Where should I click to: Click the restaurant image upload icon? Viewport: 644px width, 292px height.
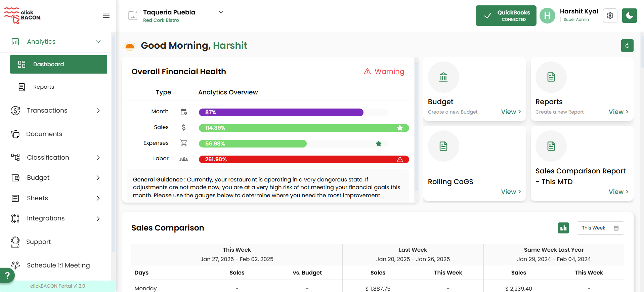pyautogui.click(x=133, y=15)
